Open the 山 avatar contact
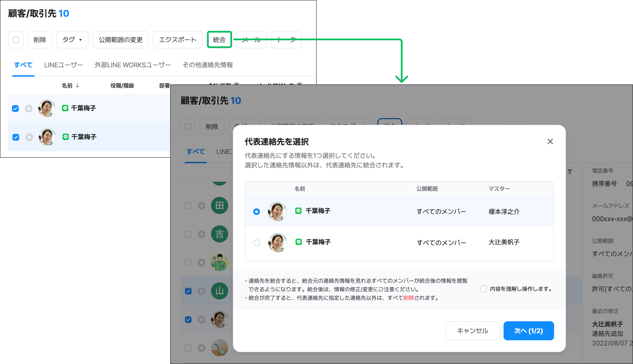This screenshot has height=364, width=633. (x=219, y=291)
